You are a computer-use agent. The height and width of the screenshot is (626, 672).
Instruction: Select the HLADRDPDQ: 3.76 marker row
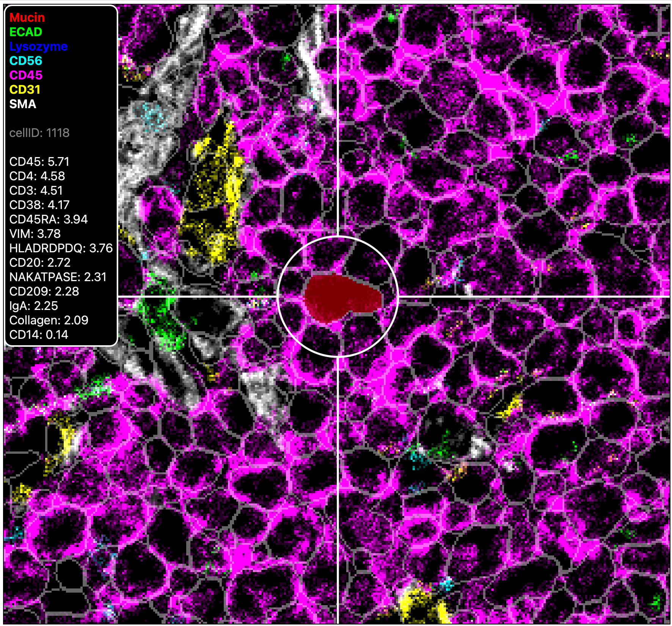pos(61,248)
